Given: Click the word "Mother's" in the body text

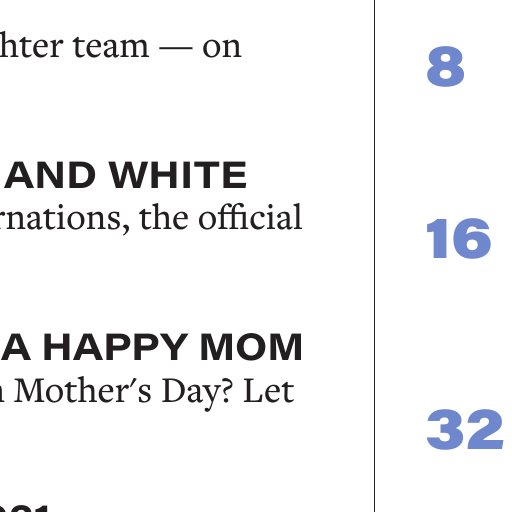Looking at the screenshot, I should pos(83,391).
